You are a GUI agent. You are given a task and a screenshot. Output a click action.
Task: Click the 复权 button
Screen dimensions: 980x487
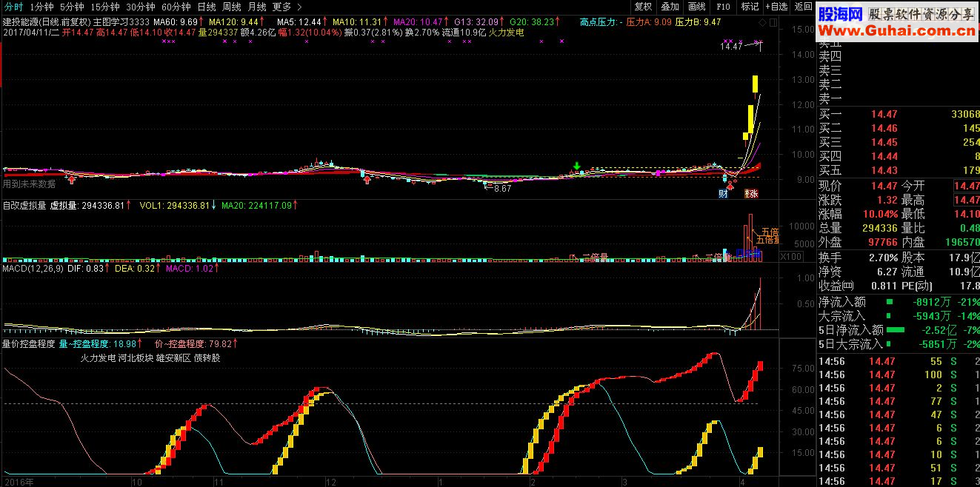(x=644, y=7)
